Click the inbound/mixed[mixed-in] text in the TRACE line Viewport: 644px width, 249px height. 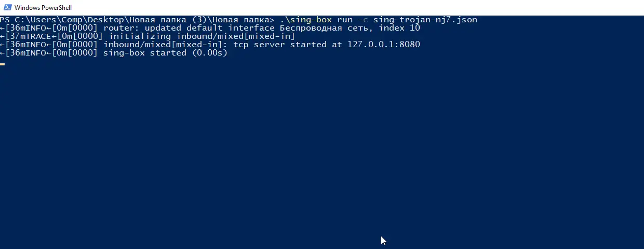pos(235,36)
